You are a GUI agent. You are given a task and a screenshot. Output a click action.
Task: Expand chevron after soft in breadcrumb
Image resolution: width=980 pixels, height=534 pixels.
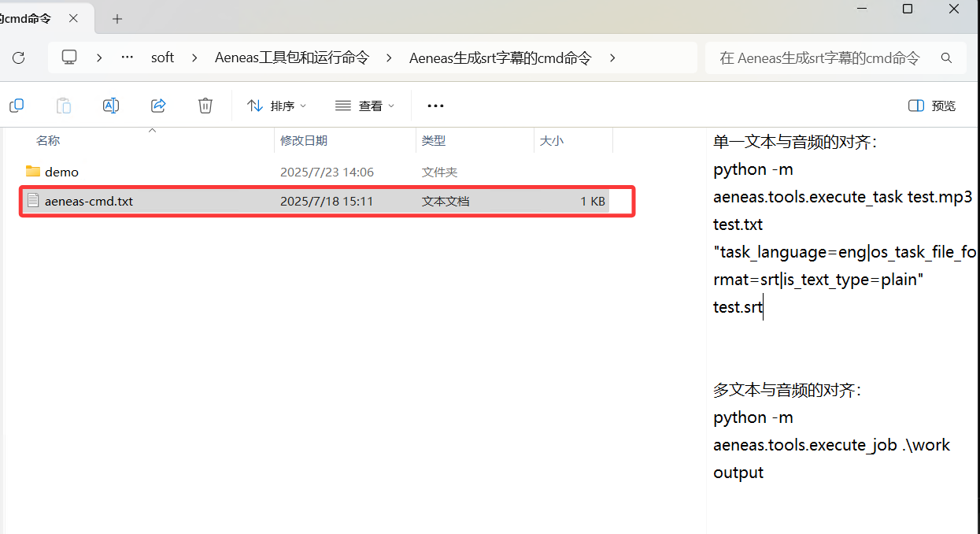pos(194,57)
